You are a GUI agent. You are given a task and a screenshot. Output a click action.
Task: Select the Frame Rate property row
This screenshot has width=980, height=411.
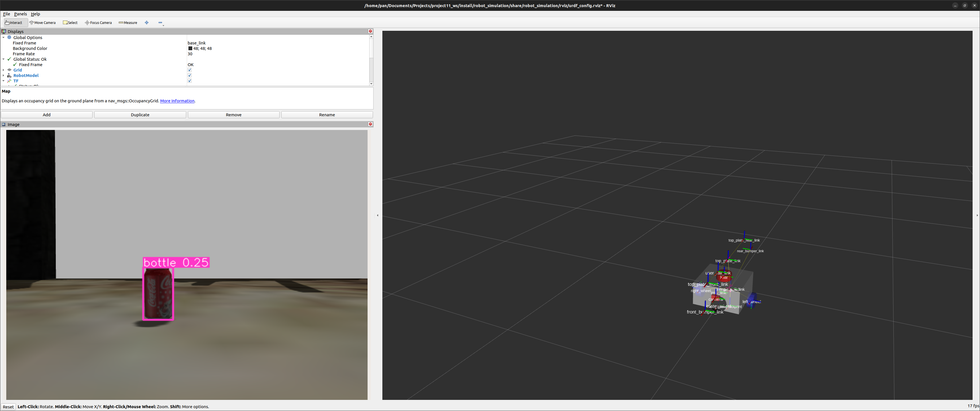(185, 54)
